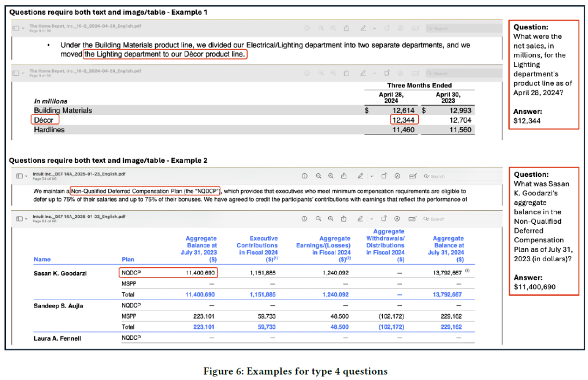Markup pen dropdown, Intuit toolbar above NQDCP paragraph

[372, 176]
